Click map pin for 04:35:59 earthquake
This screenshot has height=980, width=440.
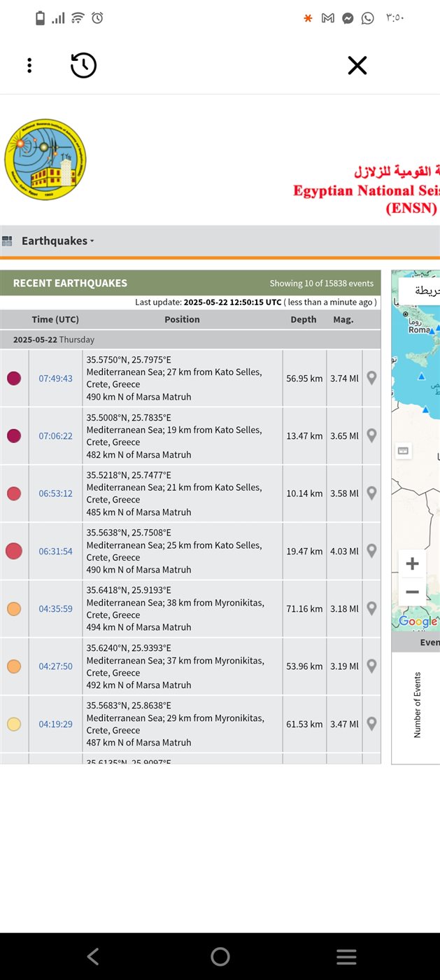coord(371,608)
